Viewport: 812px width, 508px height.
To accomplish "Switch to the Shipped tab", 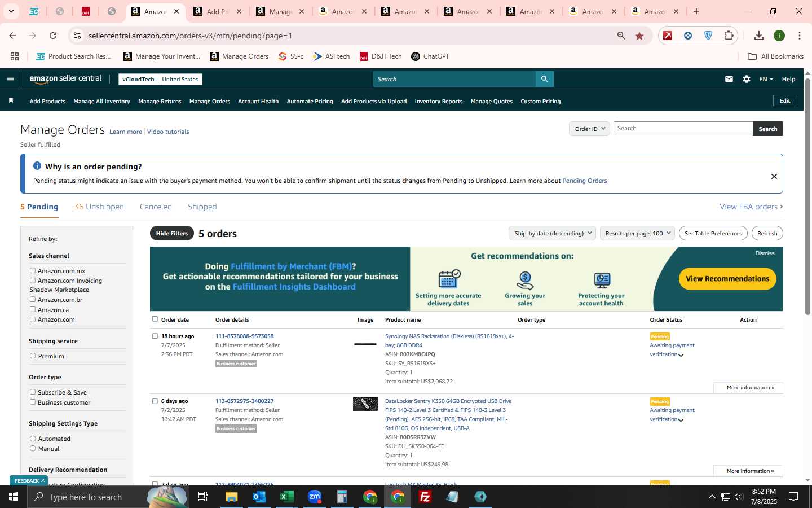I will point(202,207).
